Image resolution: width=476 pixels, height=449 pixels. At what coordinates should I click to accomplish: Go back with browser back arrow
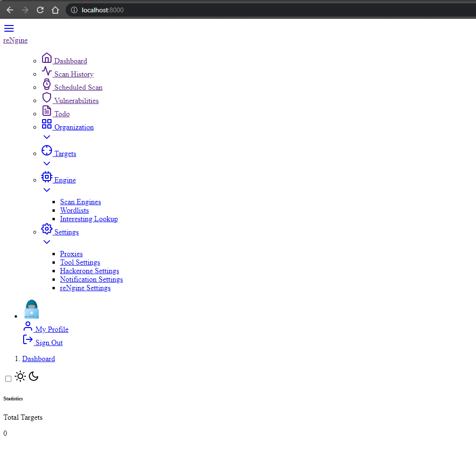click(10, 10)
